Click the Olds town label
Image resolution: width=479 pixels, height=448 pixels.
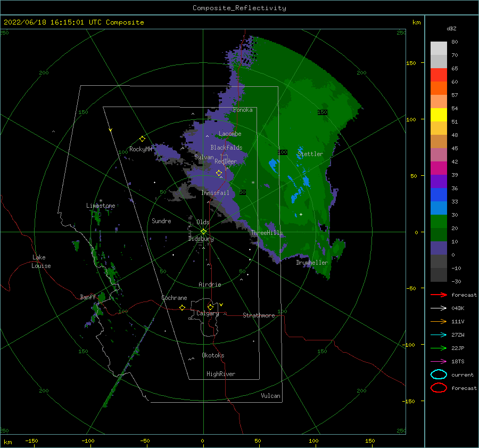(x=203, y=222)
